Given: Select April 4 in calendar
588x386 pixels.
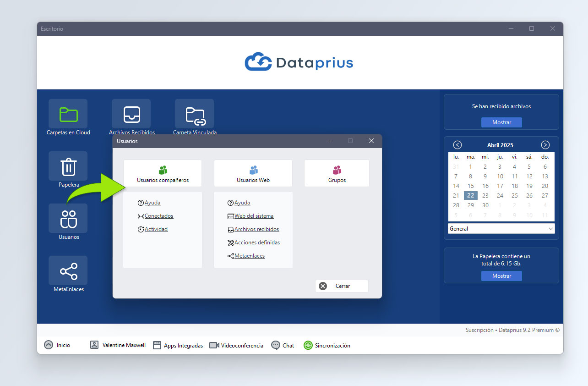Looking at the screenshot, I should click(x=515, y=167).
